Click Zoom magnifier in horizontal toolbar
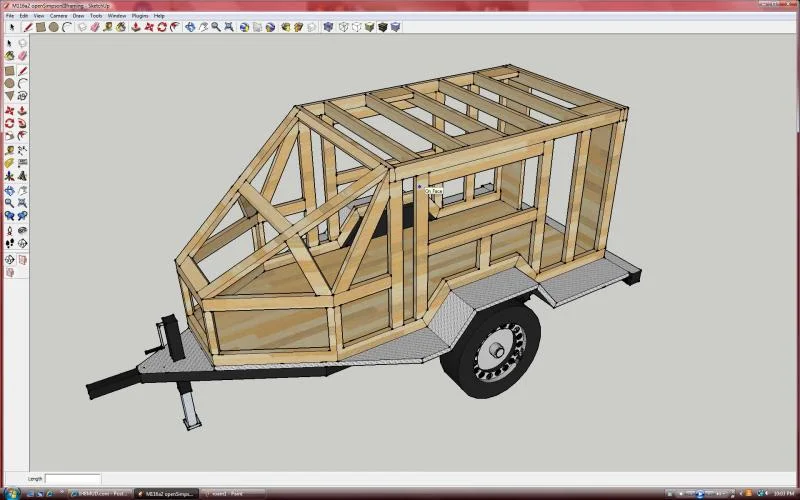This screenshot has height=500, width=800. coord(216,27)
